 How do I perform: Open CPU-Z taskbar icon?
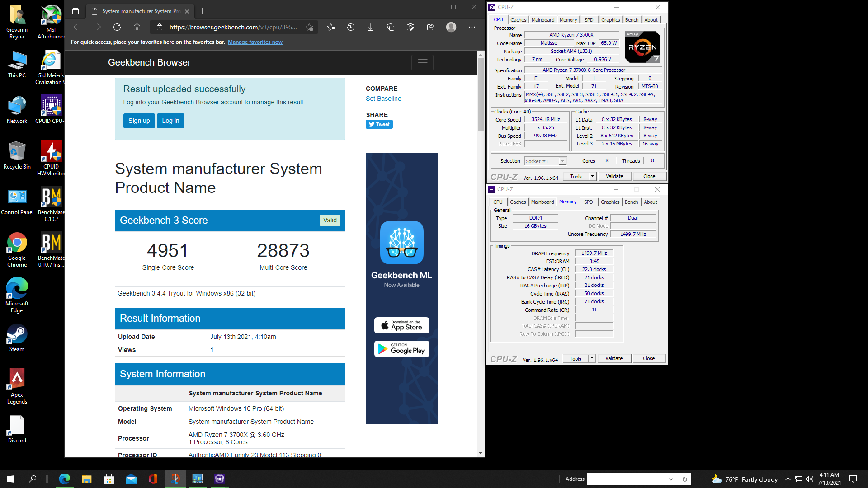coord(220,479)
